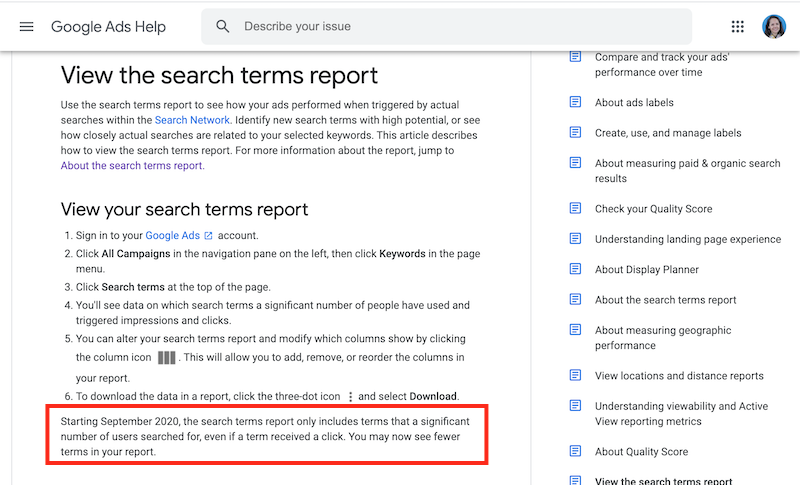Image resolution: width=800 pixels, height=485 pixels.
Task: Click document icon beside 'About measuring geographic performance'
Action: [x=575, y=329]
